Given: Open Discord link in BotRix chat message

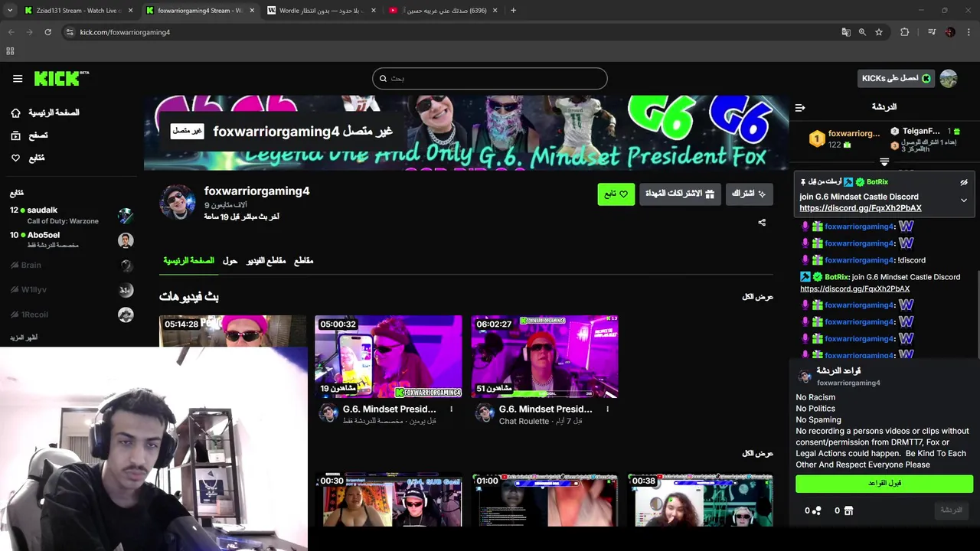Looking at the screenshot, I should pyautogui.click(x=854, y=289).
